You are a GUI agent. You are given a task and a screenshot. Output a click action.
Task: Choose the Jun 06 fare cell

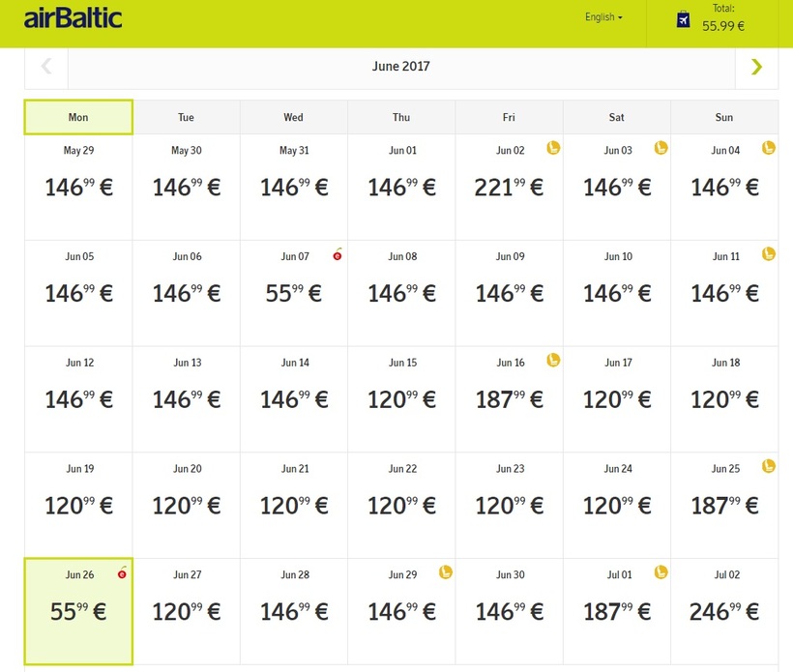pos(186,293)
